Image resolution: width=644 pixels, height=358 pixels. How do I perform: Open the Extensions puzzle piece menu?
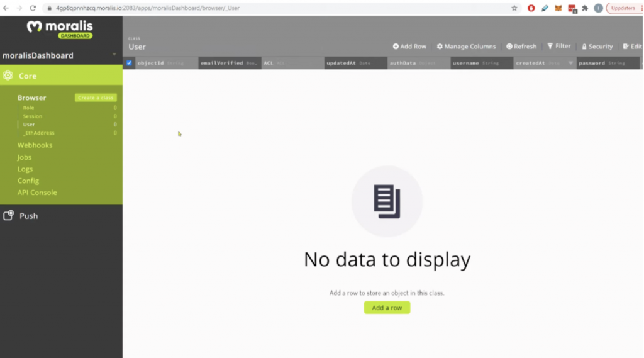(x=585, y=8)
